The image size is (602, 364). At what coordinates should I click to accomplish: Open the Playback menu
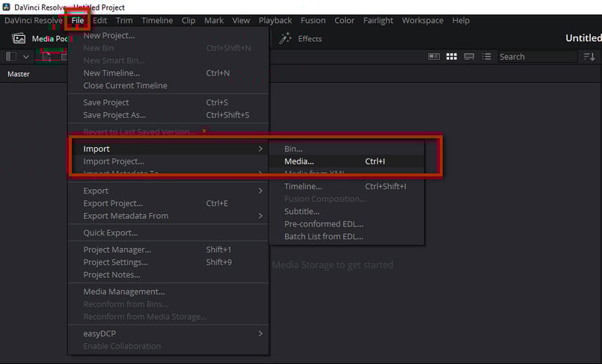pos(275,20)
